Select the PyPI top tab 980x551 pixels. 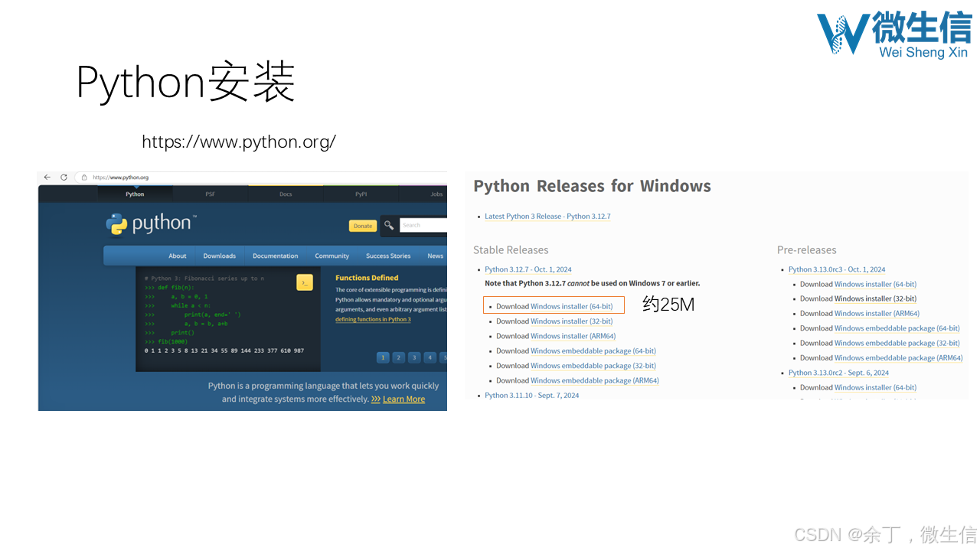(361, 194)
